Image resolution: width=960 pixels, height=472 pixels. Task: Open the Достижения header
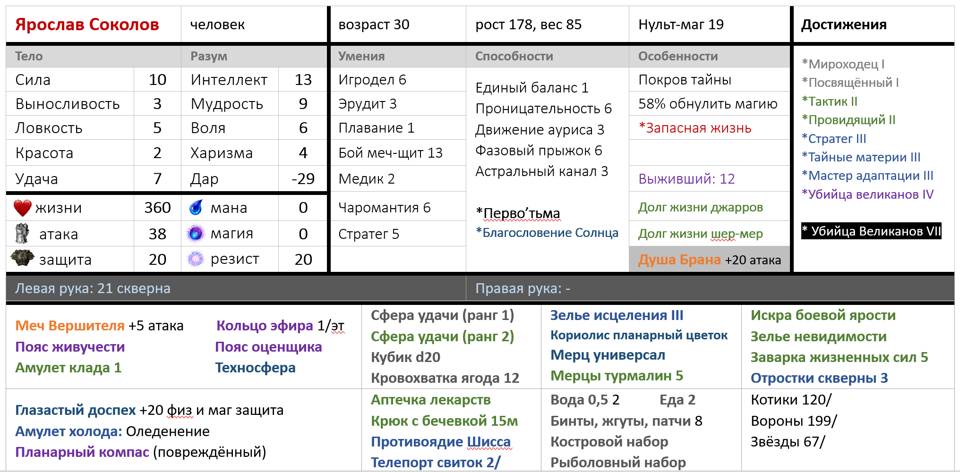(x=844, y=24)
